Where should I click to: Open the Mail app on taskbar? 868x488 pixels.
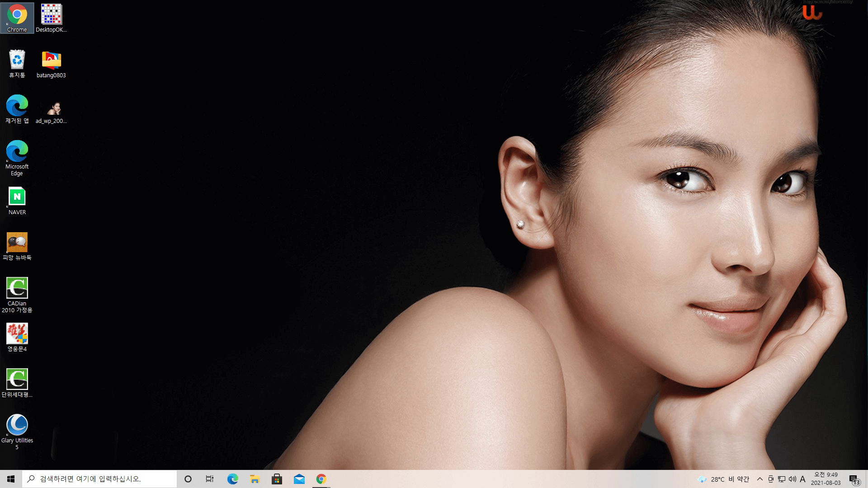click(299, 479)
